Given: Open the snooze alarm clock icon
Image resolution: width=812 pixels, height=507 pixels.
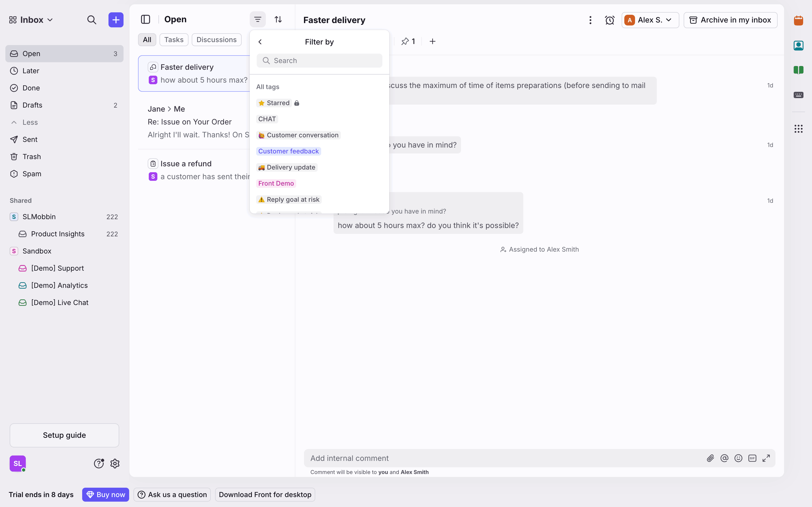Looking at the screenshot, I should point(609,20).
